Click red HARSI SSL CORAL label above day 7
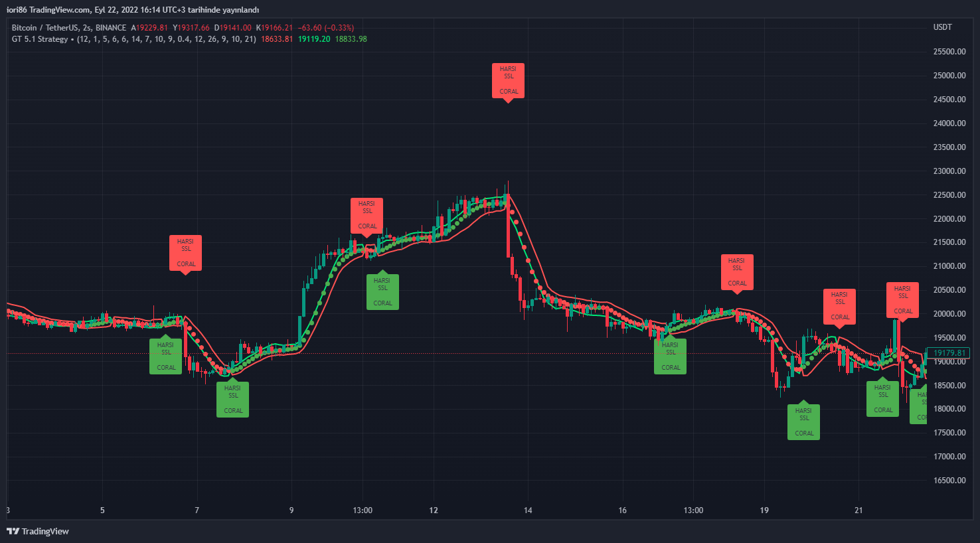The height and width of the screenshot is (543, 980). click(x=185, y=253)
